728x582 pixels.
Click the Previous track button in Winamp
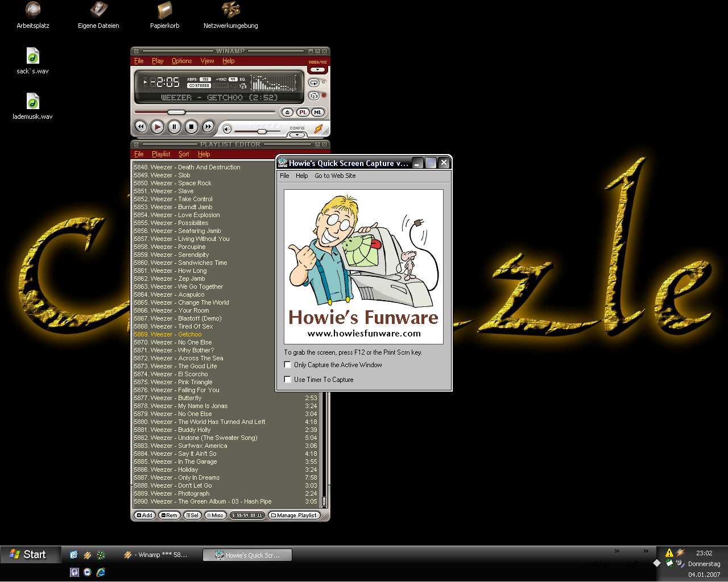click(x=140, y=127)
